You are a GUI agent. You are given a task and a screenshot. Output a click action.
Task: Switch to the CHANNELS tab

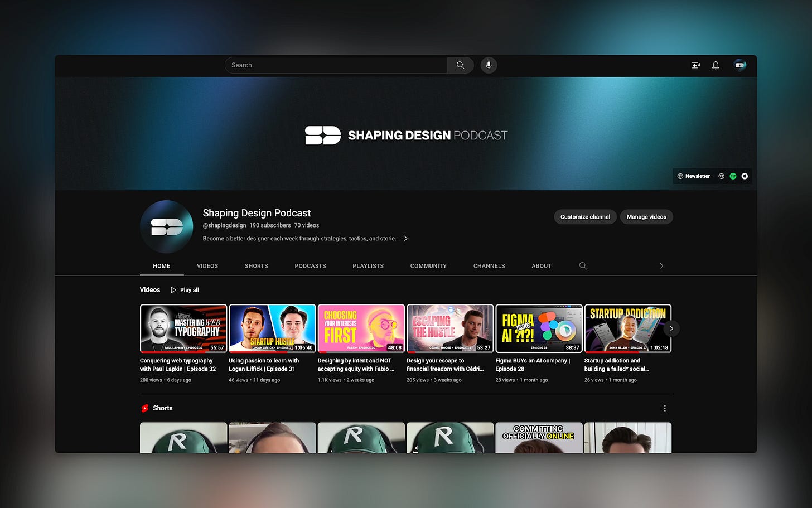tap(489, 266)
